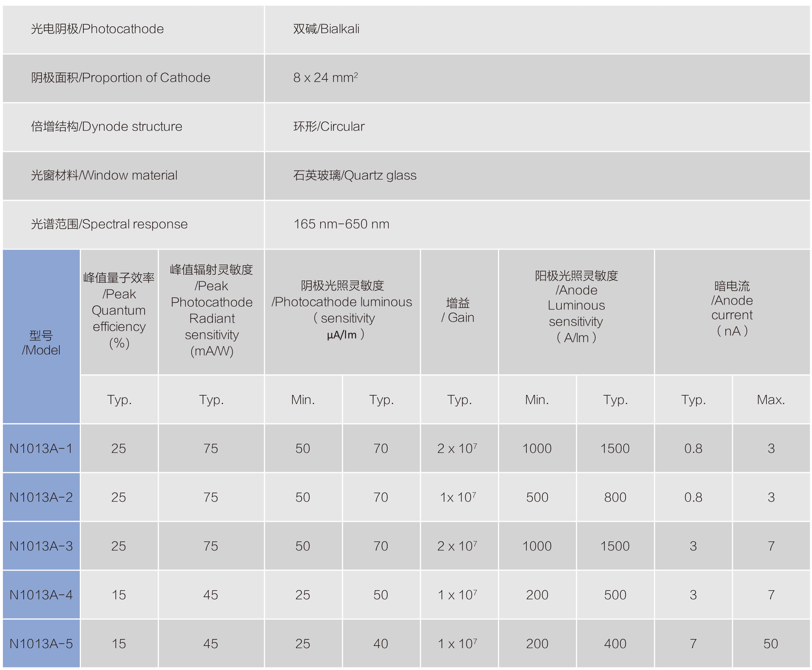Image resolution: width=812 pixels, height=670 pixels.
Task: Click the Photocathode luminous sensitivity header
Action: click(342, 310)
